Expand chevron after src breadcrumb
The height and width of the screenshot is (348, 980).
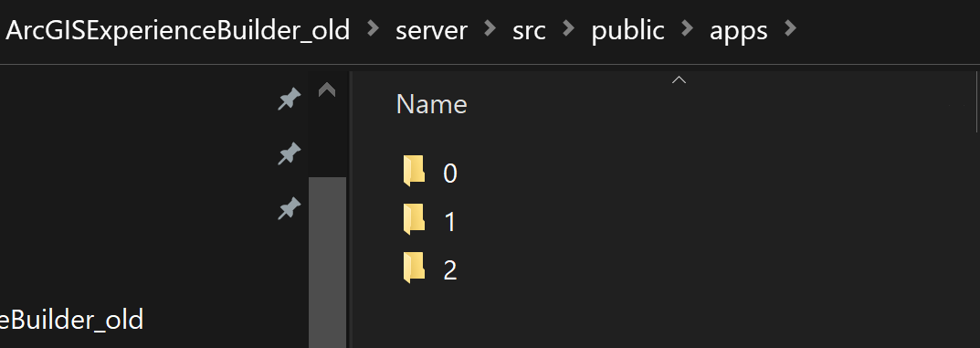[x=569, y=28]
